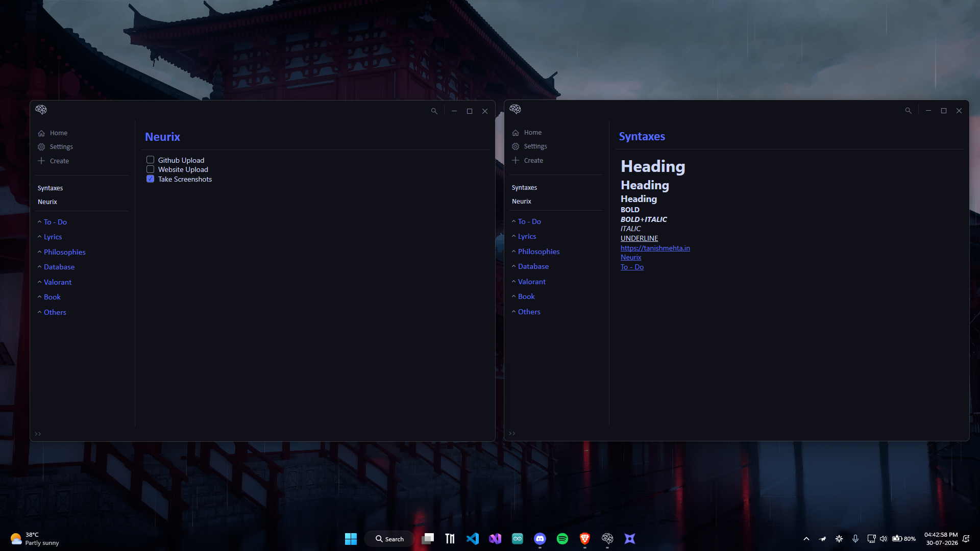Click the Create plus icon in the left sidebar
This screenshot has height=551, width=980.
point(41,161)
